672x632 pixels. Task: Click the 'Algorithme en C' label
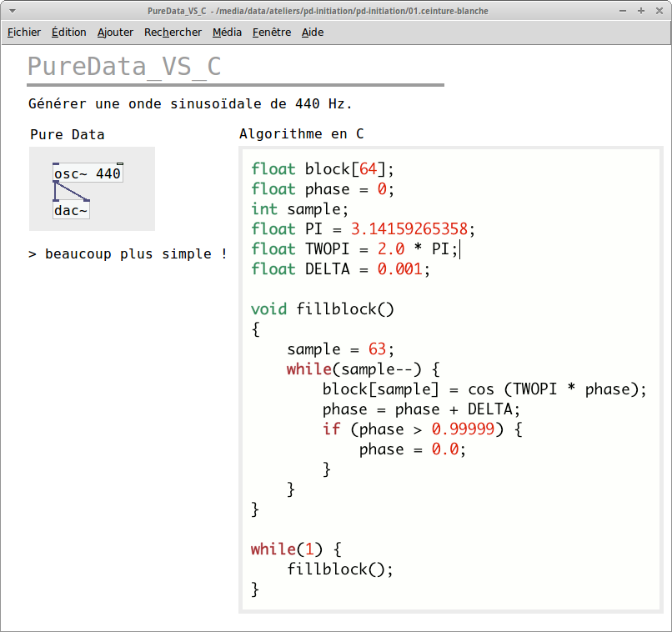coord(301,133)
